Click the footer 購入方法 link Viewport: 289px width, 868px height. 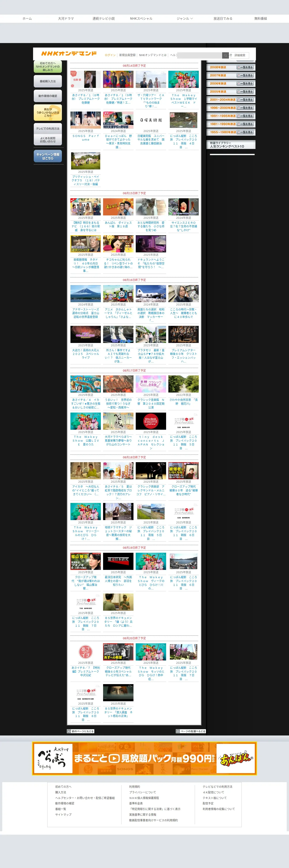coord(61,792)
